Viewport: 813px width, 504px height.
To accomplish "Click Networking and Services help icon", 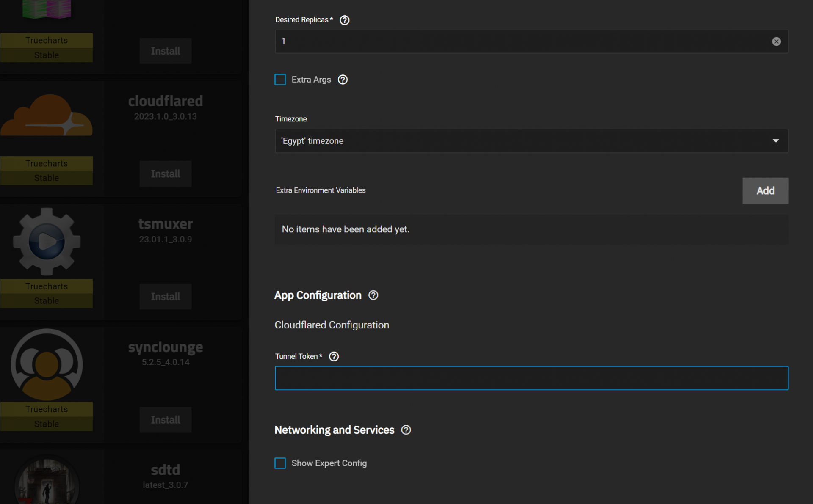I will point(406,430).
